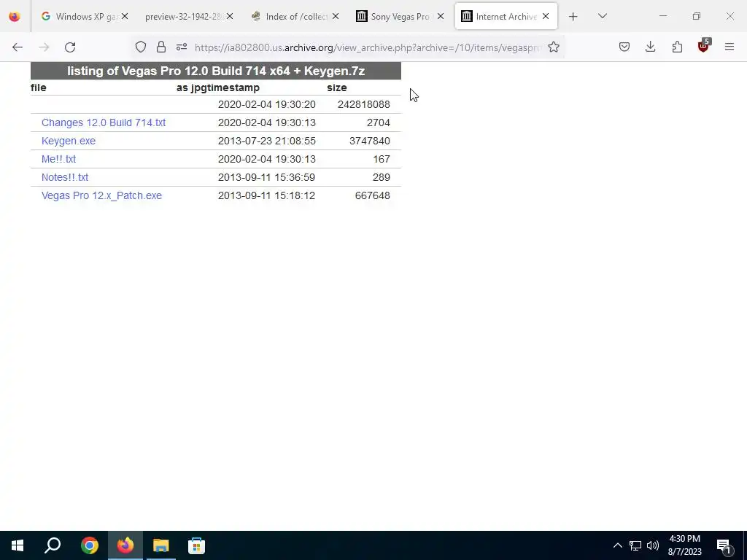Image resolution: width=747 pixels, height=560 pixels.
Task: Close the Sony Vegas Pro tab
Action: coord(440,16)
